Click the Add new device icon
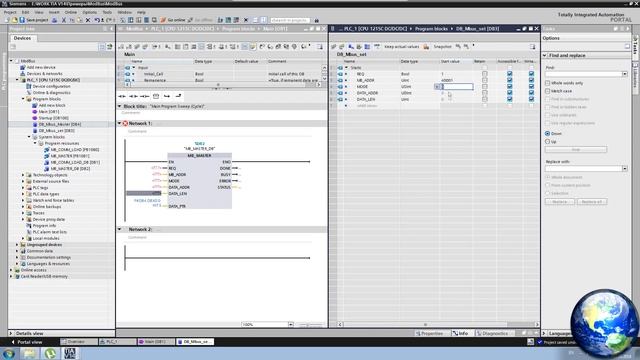This screenshot has height=360, width=640. 23,67
